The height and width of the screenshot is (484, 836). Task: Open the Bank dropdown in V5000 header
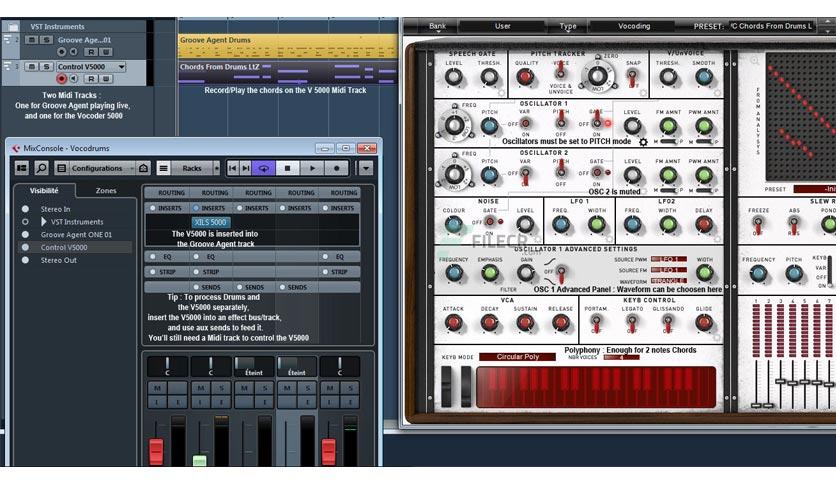point(438,26)
